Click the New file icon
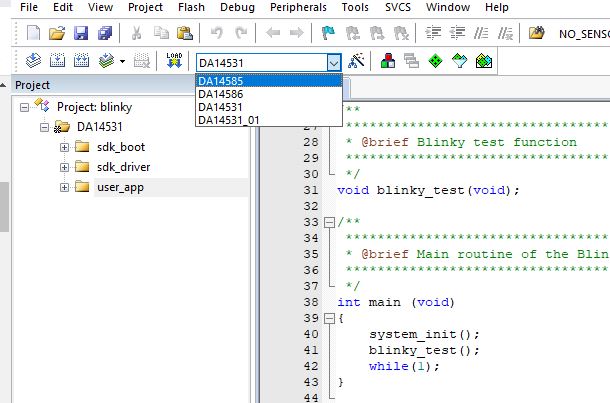This screenshot has width=610, height=403. tap(33, 33)
